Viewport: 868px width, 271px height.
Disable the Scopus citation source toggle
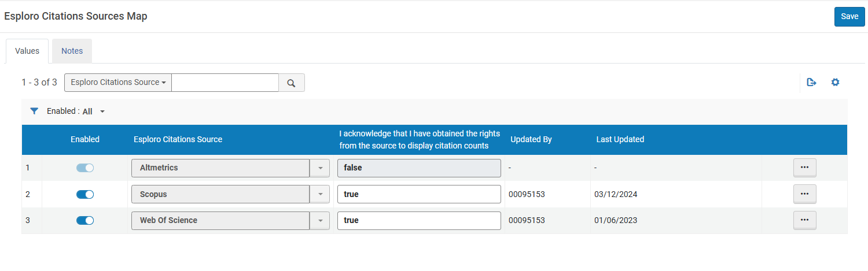click(85, 195)
